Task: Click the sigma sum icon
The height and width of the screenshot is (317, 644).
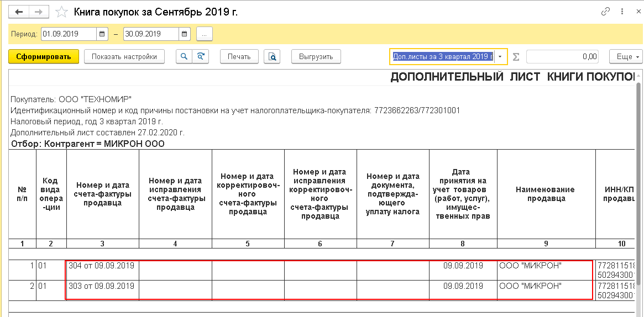Action: (x=516, y=56)
